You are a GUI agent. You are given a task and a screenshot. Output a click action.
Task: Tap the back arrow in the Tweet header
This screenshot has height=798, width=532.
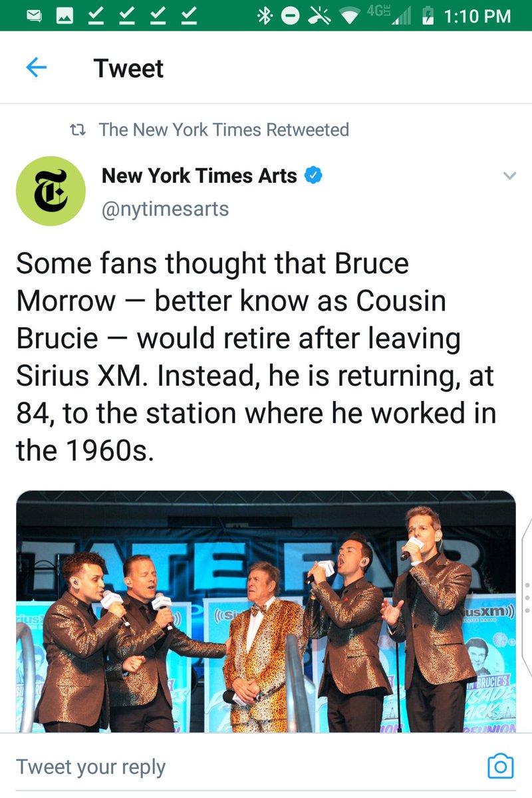click(x=36, y=67)
